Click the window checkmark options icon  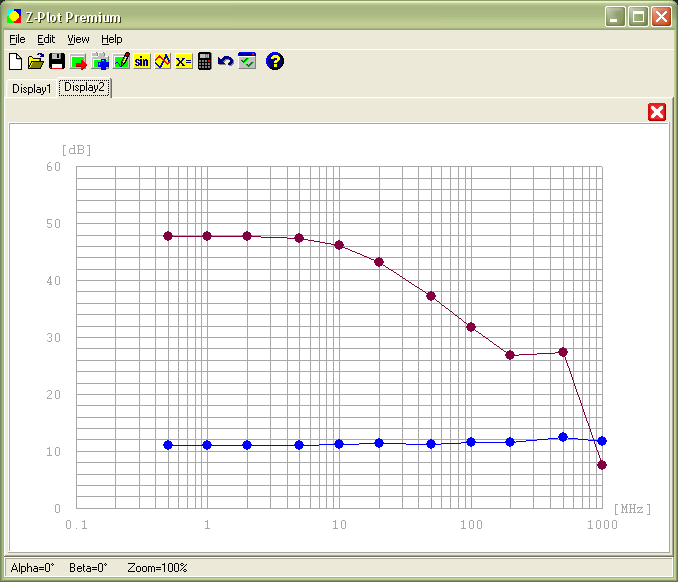247,62
